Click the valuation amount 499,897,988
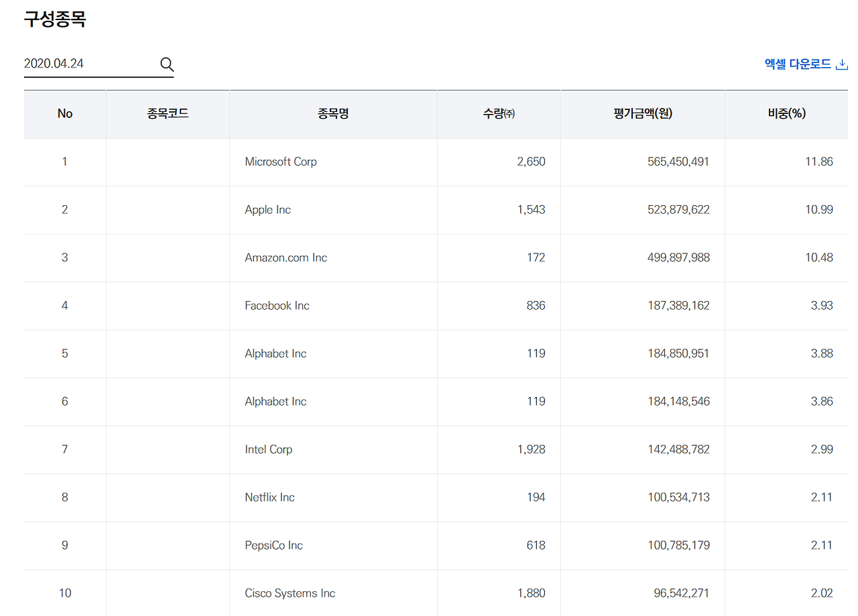 click(x=679, y=257)
